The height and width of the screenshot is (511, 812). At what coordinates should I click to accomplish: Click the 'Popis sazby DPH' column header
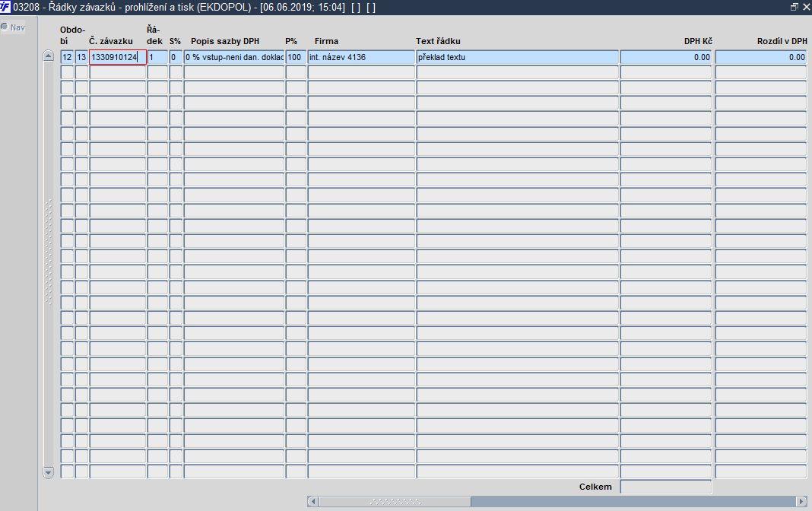coord(225,41)
